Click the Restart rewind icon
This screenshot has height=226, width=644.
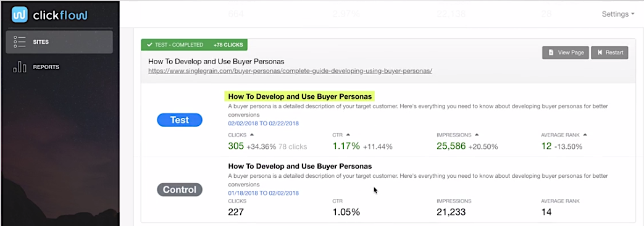point(600,52)
